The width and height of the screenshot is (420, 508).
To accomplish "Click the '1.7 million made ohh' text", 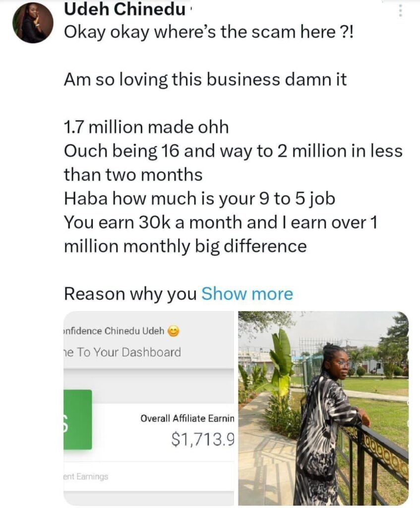I will point(146,127).
